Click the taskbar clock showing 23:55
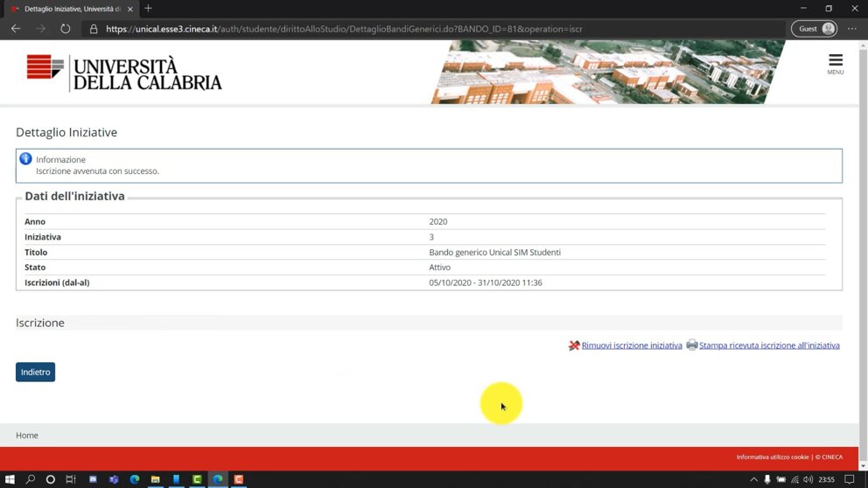Viewport: 868px width, 488px height. tap(827, 479)
